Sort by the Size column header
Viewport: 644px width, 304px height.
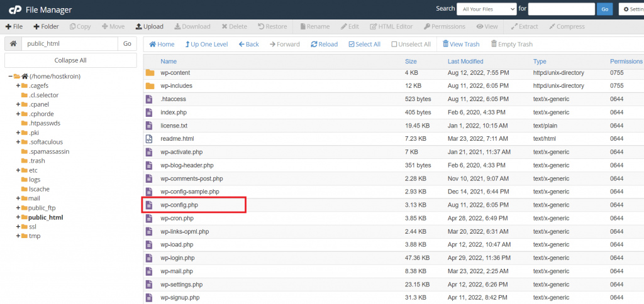411,62
